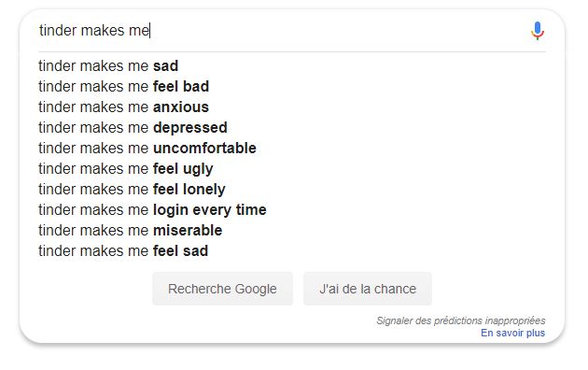The height and width of the screenshot is (370, 588).
Task: Click Signaler des prédictions inappropriées text
Action: 461,320
